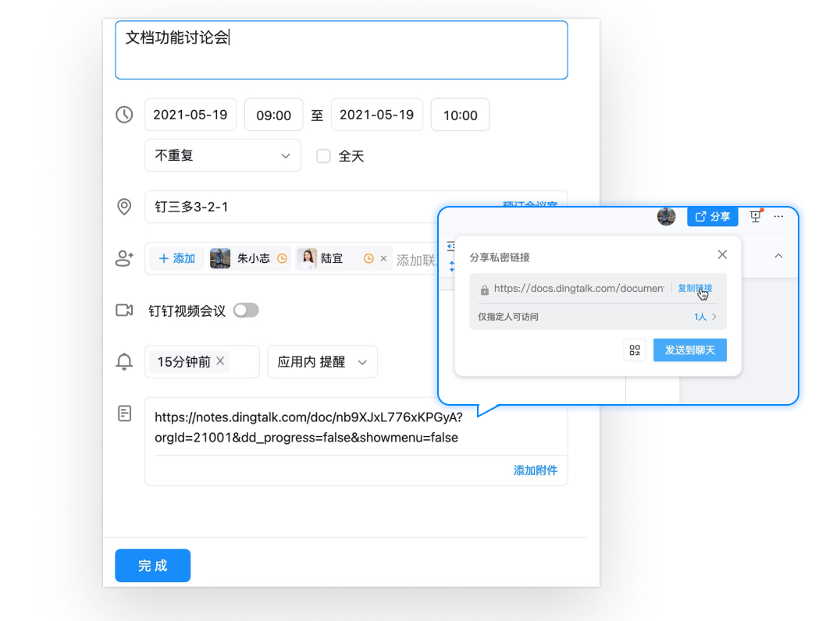Click 复制链接 to copy the link
This screenshot has height=621, width=840.
coord(696,287)
